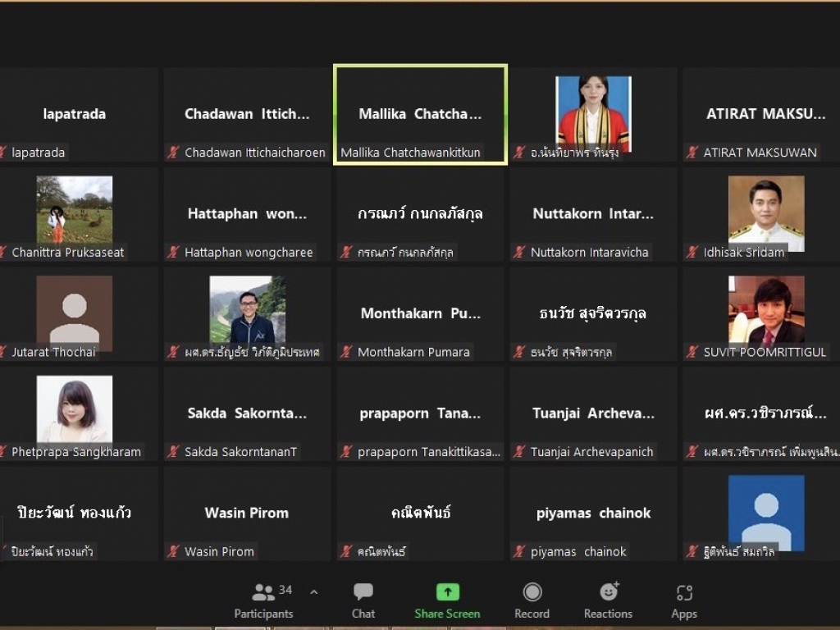840x630 pixels.
Task: Start recording with the Record button
Action: 532,600
